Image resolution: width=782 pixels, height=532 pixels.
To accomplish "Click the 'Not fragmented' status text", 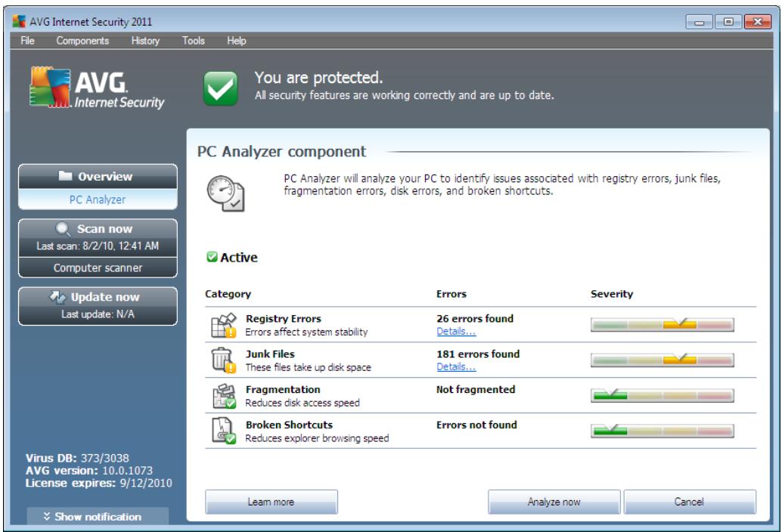I will pyautogui.click(x=476, y=389).
